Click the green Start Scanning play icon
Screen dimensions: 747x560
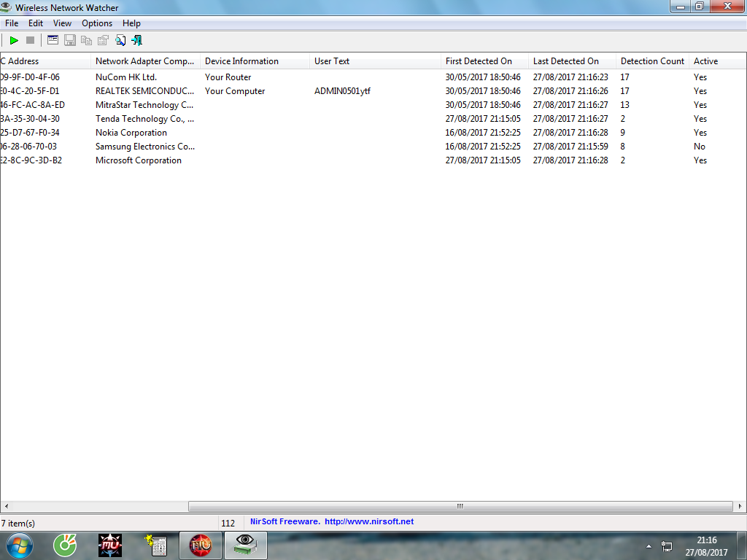pos(14,40)
